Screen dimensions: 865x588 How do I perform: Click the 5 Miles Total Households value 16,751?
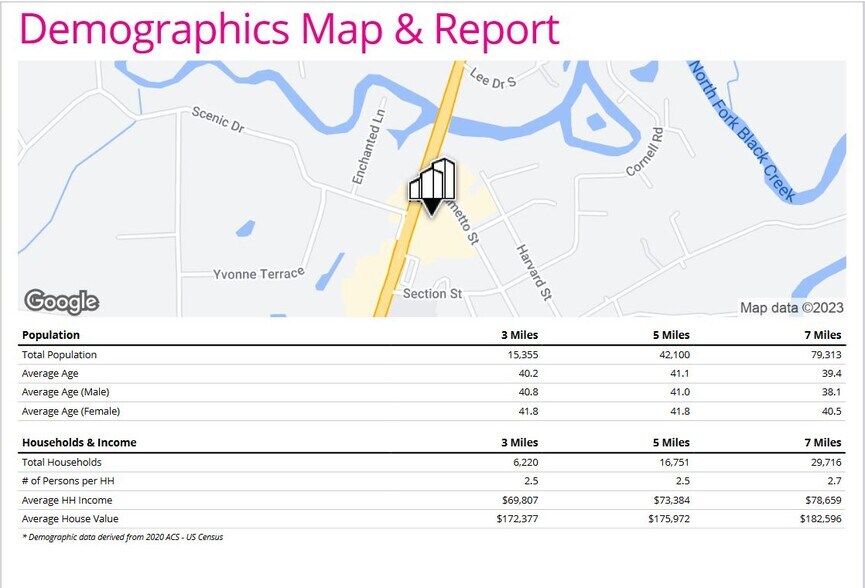(674, 462)
